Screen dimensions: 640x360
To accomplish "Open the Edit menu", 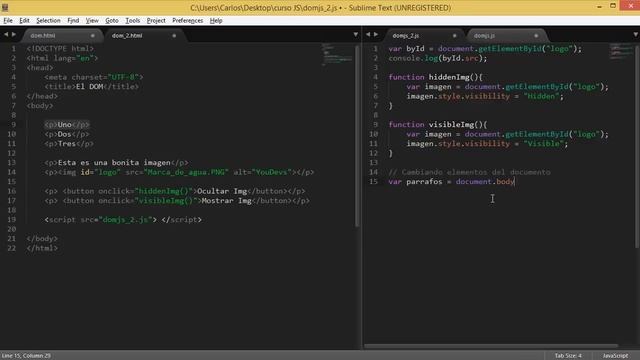I will (24, 20).
